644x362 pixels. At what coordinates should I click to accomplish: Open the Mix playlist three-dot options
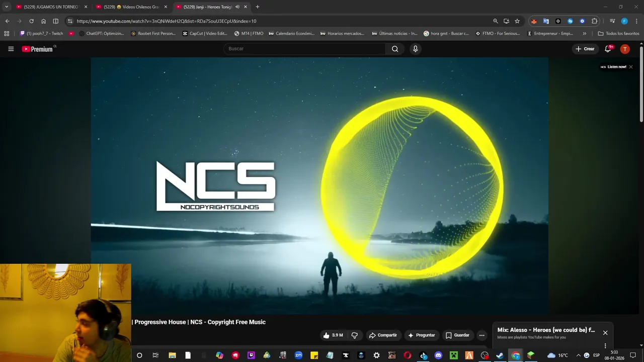pos(605,346)
